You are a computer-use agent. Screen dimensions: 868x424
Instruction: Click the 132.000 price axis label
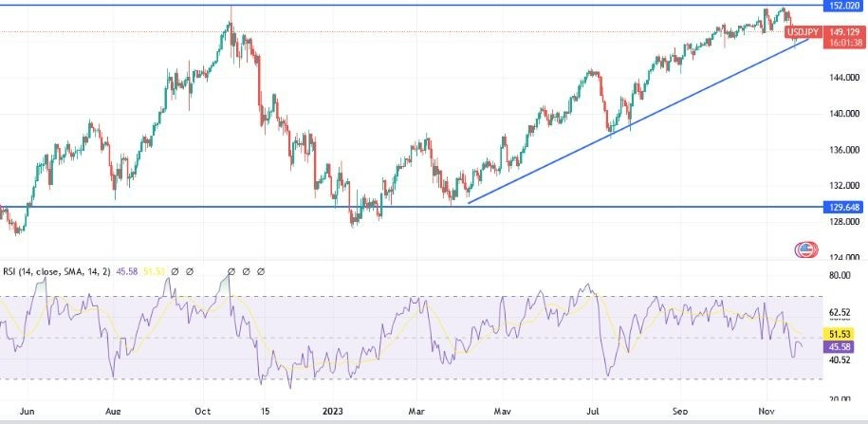(x=843, y=186)
